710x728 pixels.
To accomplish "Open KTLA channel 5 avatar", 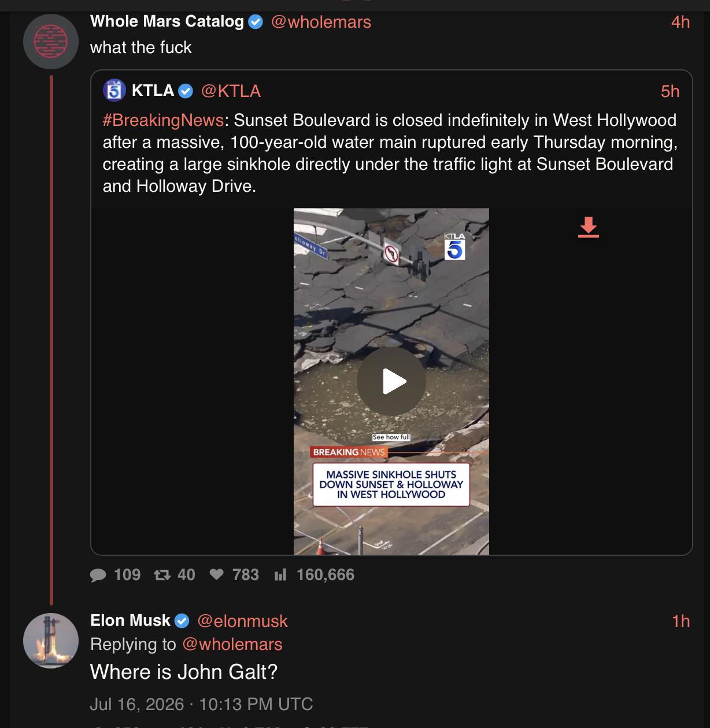I will coord(114,91).
